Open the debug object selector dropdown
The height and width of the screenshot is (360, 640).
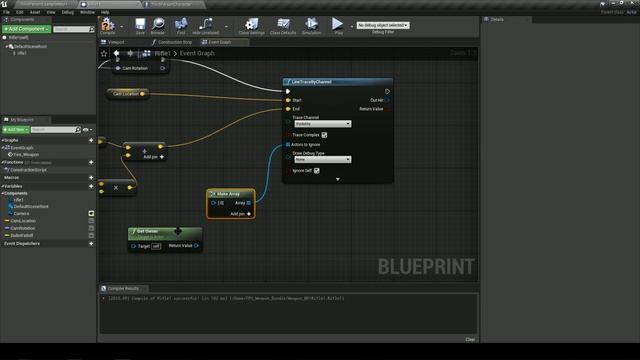pyautogui.click(x=383, y=25)
